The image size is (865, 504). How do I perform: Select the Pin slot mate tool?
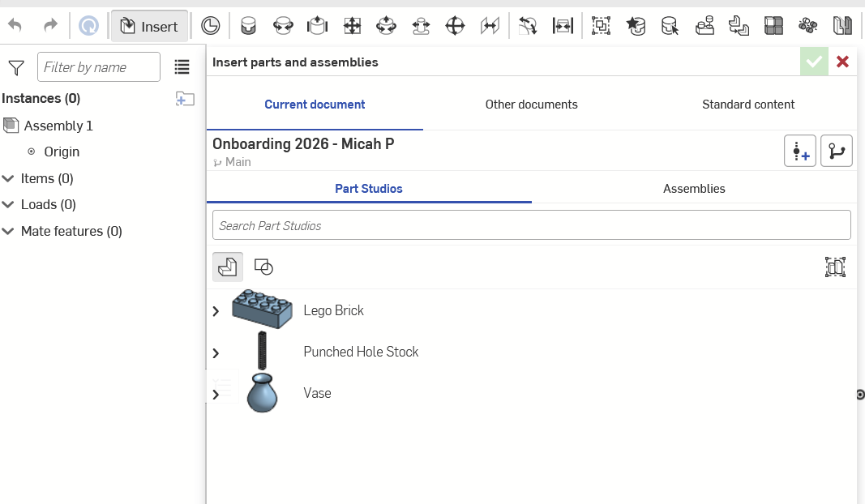click(x=421, y=25)
